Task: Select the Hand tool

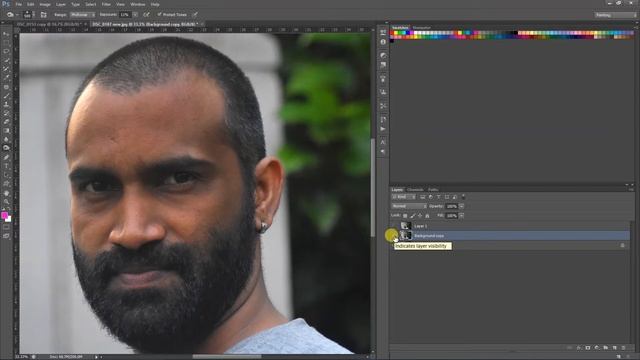Action: [x=6, y=193]
